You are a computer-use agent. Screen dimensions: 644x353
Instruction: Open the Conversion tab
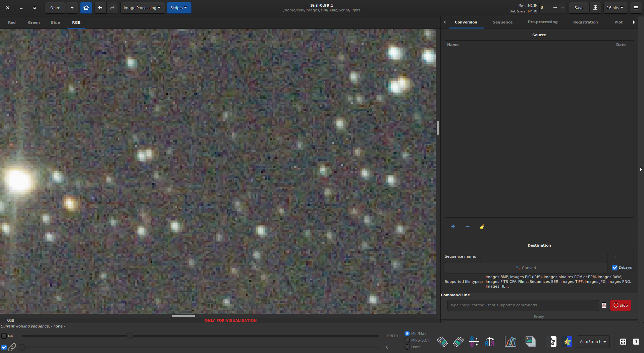(466, 22)
